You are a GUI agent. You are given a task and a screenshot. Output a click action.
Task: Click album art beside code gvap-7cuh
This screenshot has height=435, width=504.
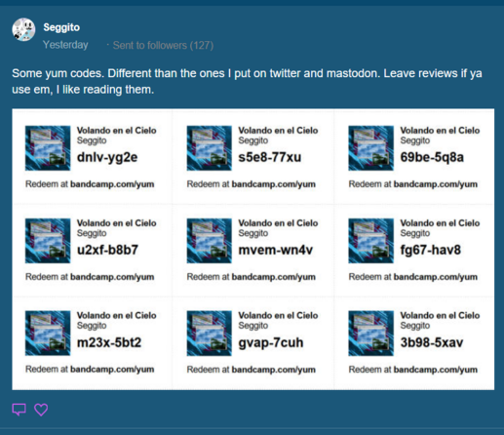pos(210,334)
